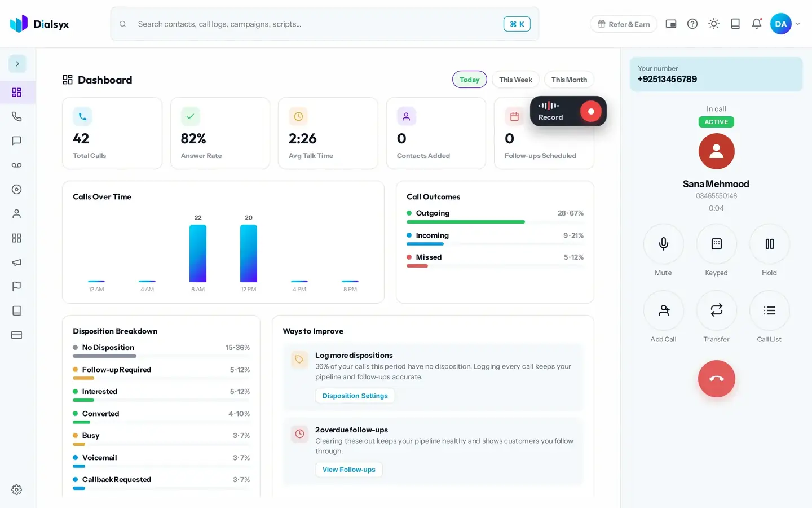Image resolution: width=812 pixels, height=508 pixels.
Task: Select the Today filter tab
Action: point(470,80)
